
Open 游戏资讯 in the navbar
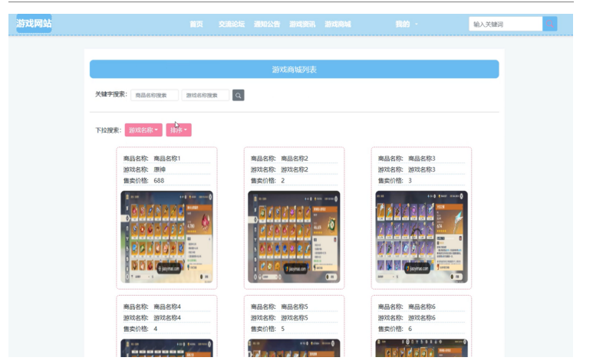[x=302, y=25]
